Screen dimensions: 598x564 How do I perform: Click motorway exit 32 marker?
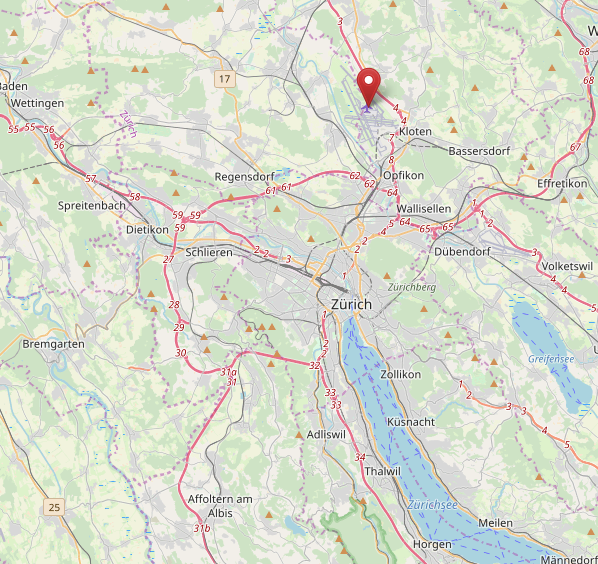click(x=314, y=365)
